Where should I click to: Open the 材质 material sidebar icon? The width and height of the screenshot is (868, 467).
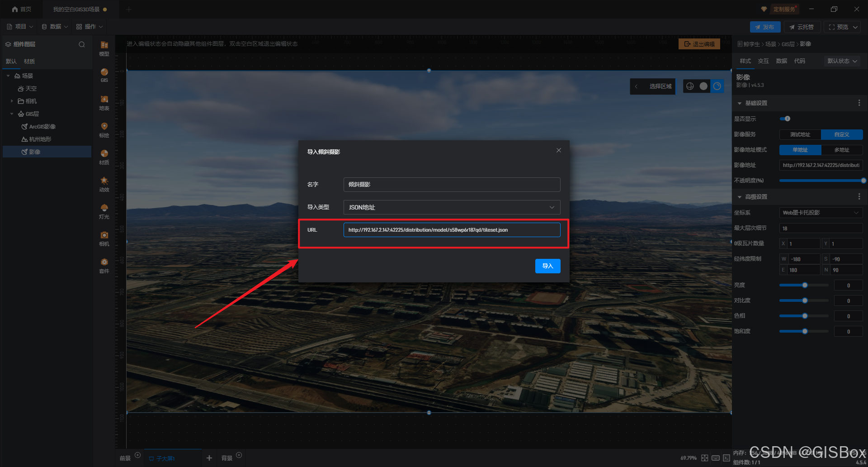(x=104, y=157)
